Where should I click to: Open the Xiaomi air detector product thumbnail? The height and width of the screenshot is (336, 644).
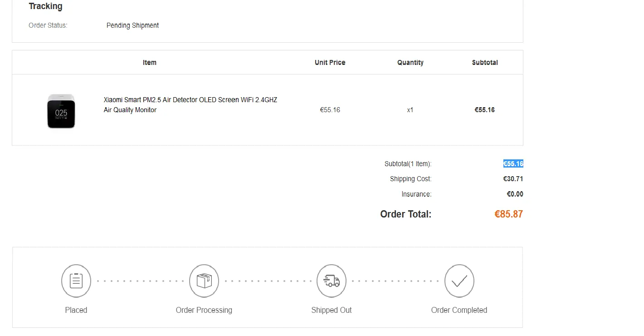tap(61, 111)
